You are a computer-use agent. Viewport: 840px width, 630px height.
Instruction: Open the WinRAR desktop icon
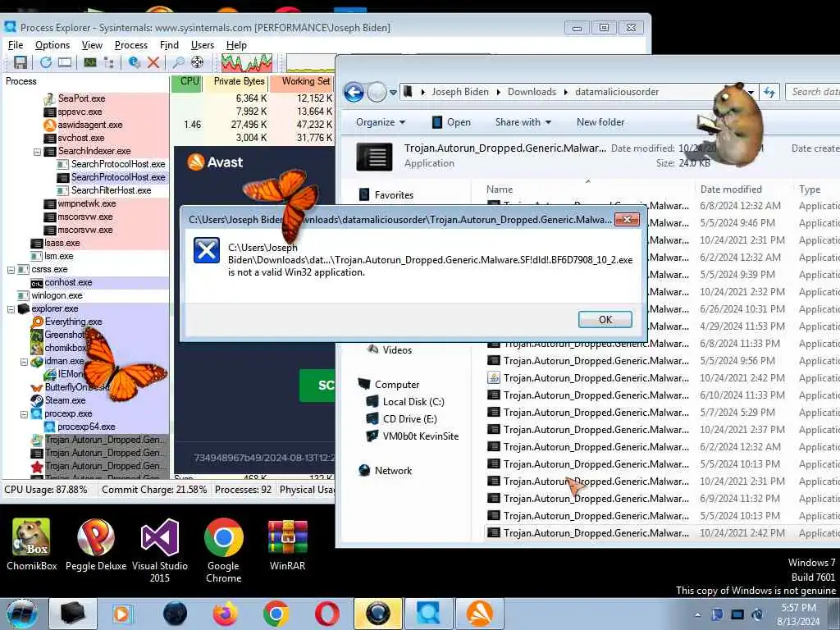(x=288, y=545)
